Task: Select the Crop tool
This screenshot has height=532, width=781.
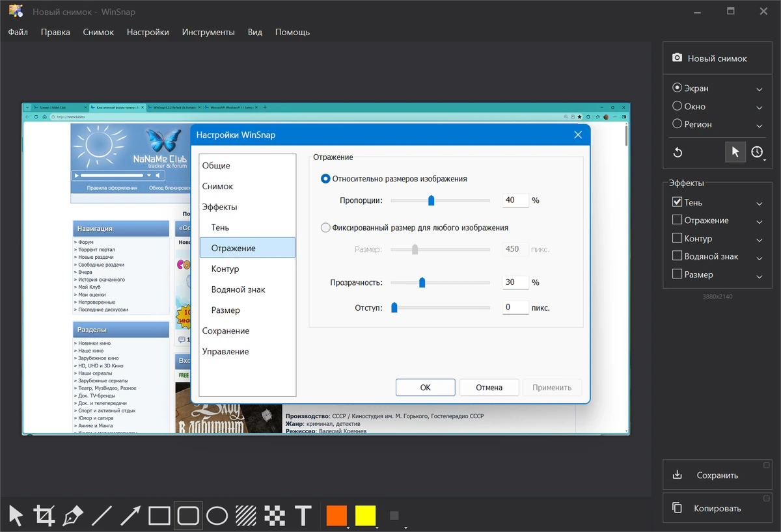Action: 44,516
